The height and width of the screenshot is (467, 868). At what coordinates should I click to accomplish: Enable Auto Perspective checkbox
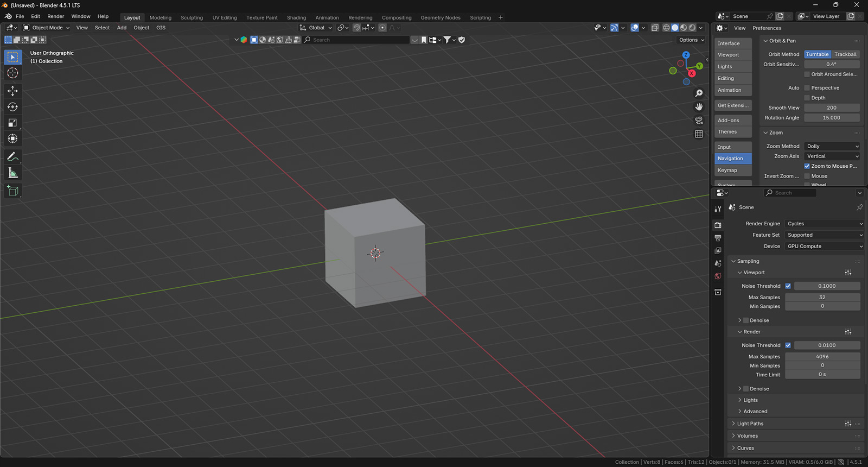coord(807,88)
